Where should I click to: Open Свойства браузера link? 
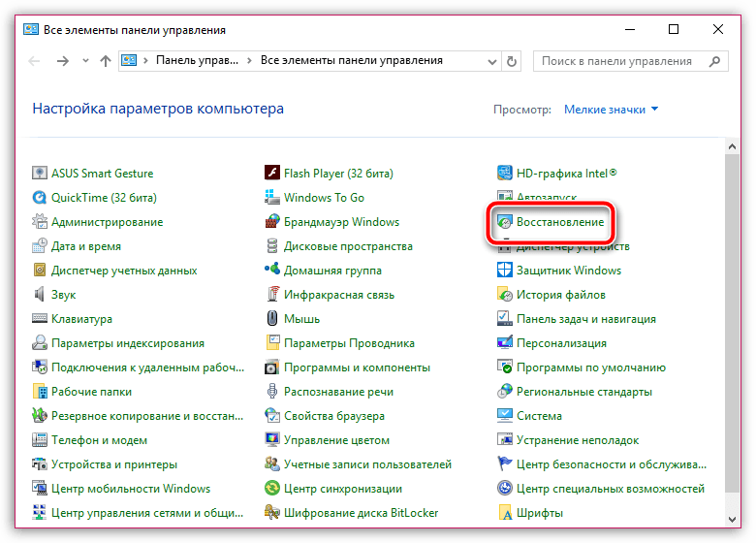coord(334,416)
